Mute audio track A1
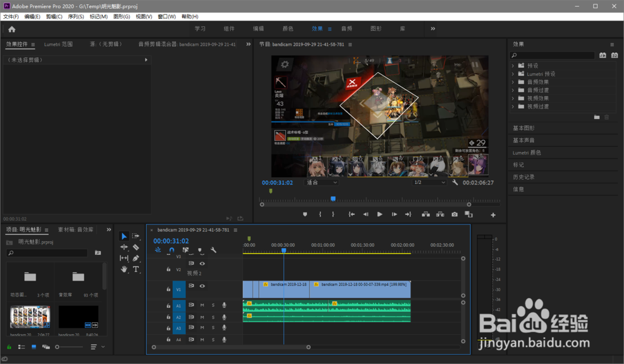Image resolution: width=624 pixels, height=364 pixels. click(x=202, y=305)
